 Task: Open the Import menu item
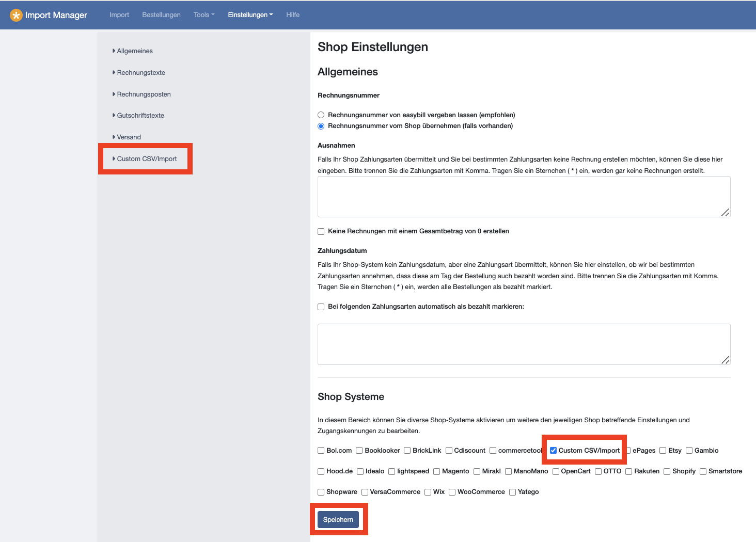tap(119, 15)
